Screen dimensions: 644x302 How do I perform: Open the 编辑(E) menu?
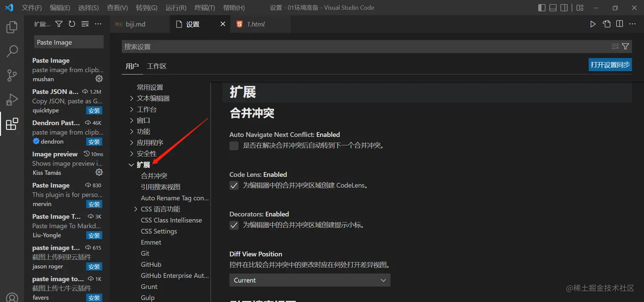tap(60, 8)
